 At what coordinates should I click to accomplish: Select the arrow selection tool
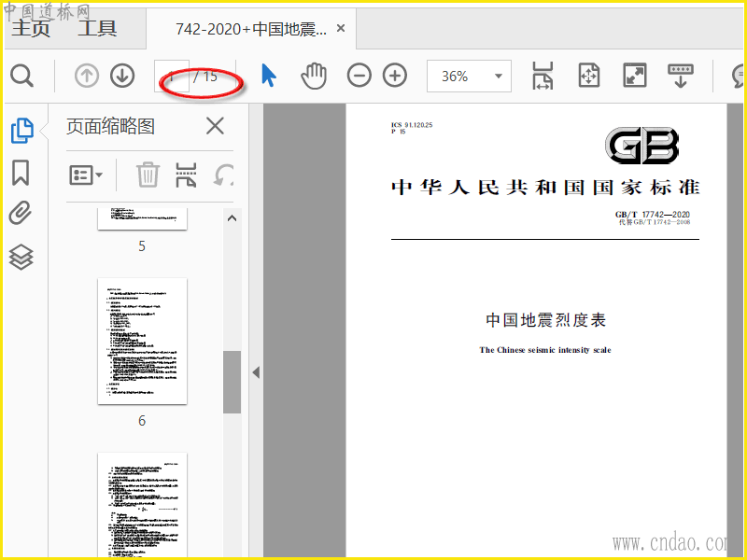[269, 76]
